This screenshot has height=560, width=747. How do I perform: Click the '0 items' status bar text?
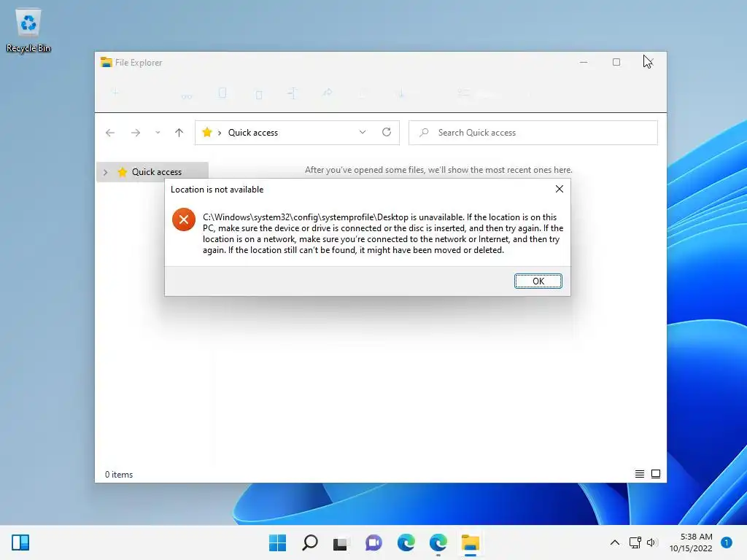coord(119,474)
